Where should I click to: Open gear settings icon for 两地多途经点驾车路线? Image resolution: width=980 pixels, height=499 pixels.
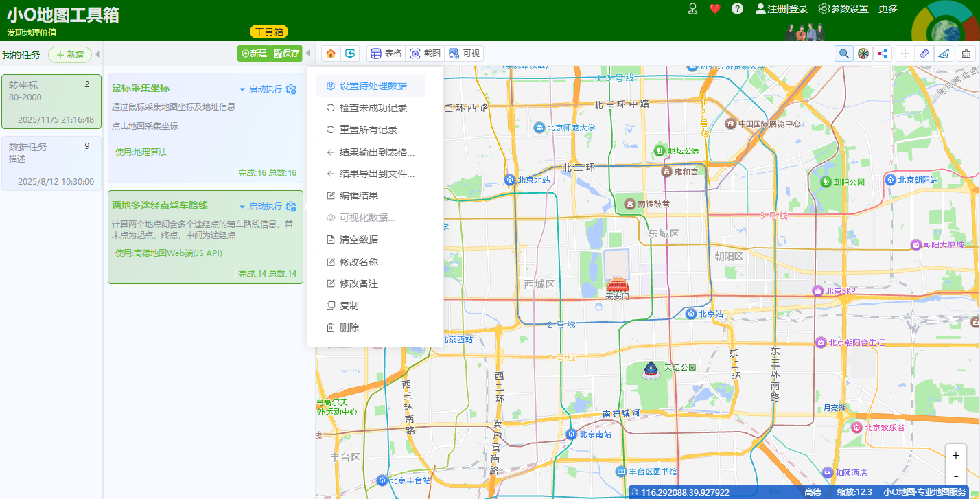click(x=291, y=207)
